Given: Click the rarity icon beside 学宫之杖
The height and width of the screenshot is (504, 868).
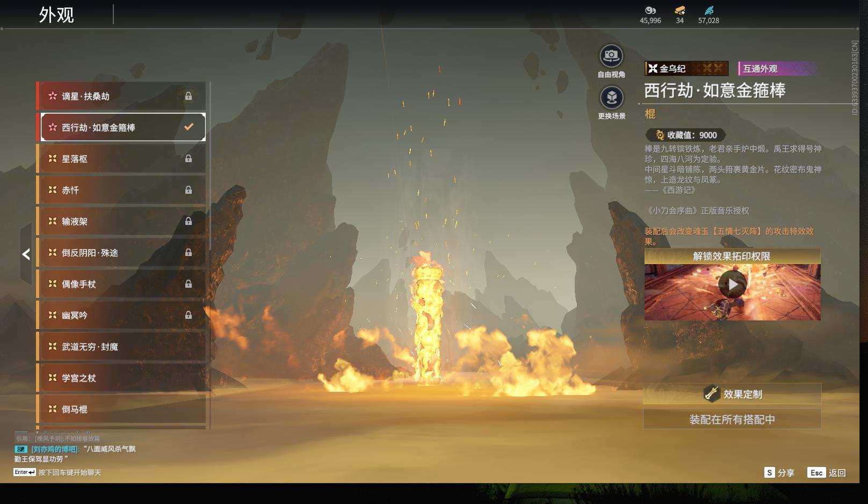Looking at the screenshot, I should [x=53, y=378].
